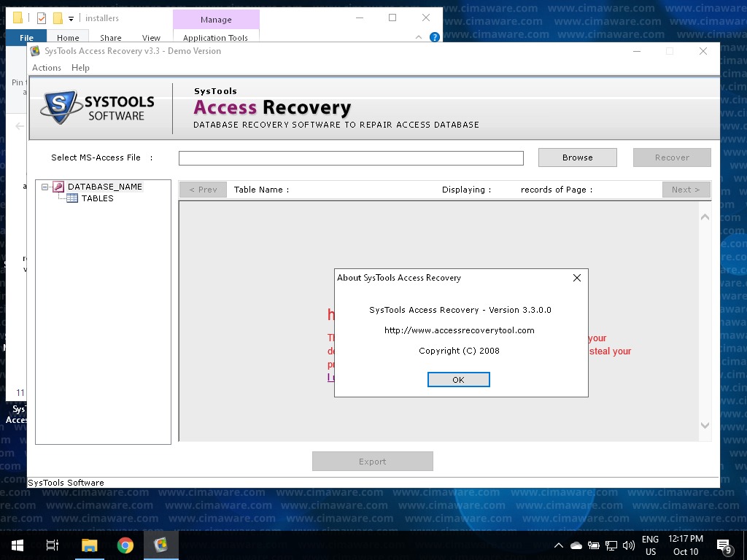This screenshot has width=747, height=560.
Task: Select the DATABASE_NAME database icon
Action: click(x=58, y=187)
